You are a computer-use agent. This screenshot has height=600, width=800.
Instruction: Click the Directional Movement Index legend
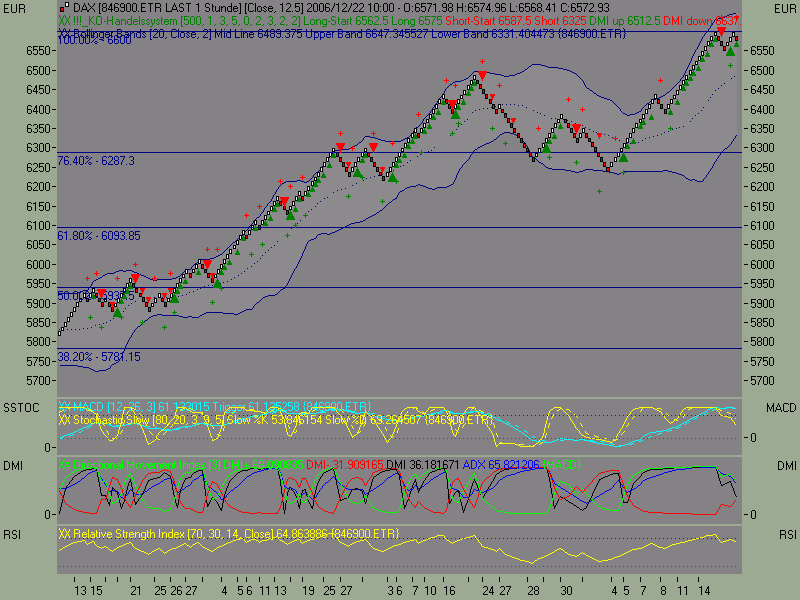click(319, 465)
